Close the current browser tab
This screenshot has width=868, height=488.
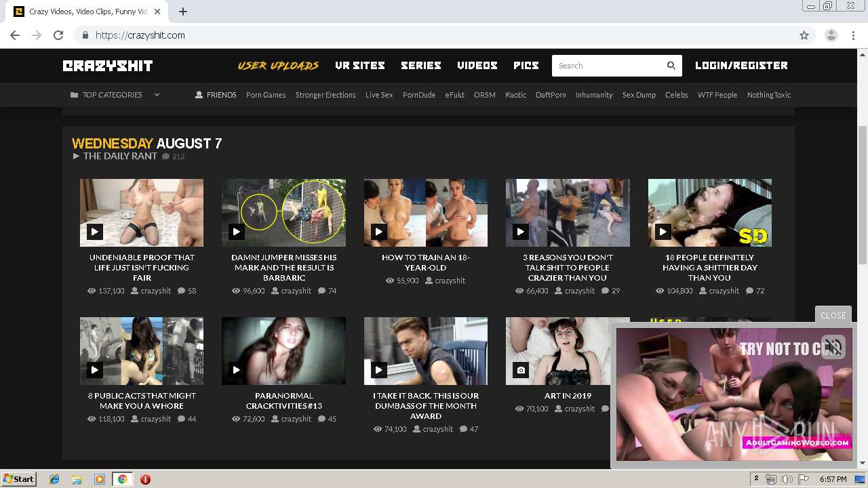point(157,12)
